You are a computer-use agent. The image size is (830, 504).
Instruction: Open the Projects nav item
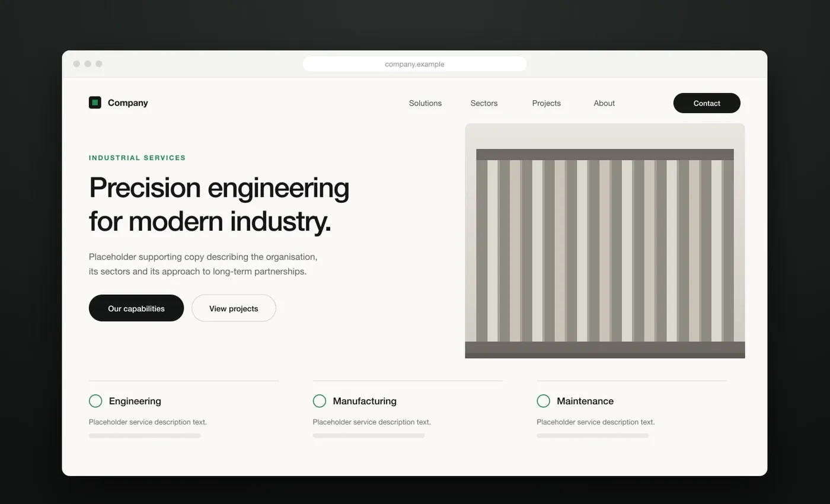point(546,103)
